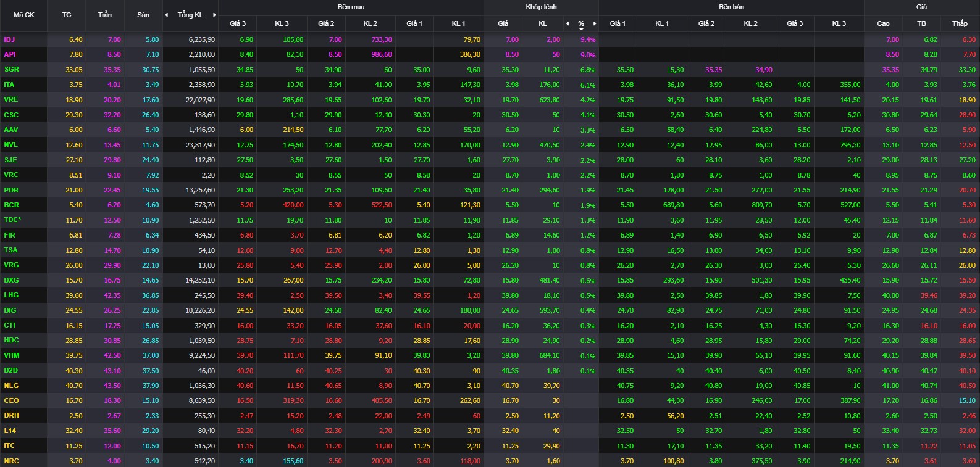Select the DRH stock code
This screenshot has width=980, height=467.
pos(11,415)
